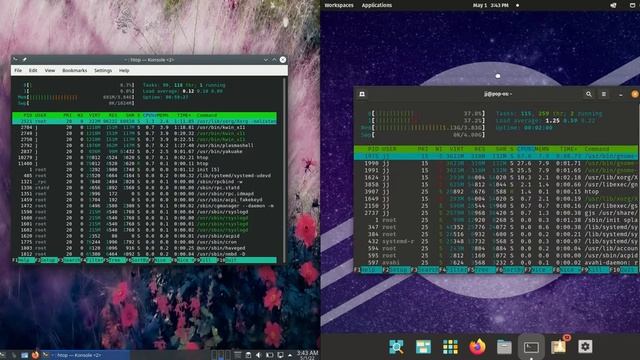Expand hidden tray icons arrow in KDE panel
This screenshot has width=640, height=360.
pyautogui.click(x=290, y=355)
